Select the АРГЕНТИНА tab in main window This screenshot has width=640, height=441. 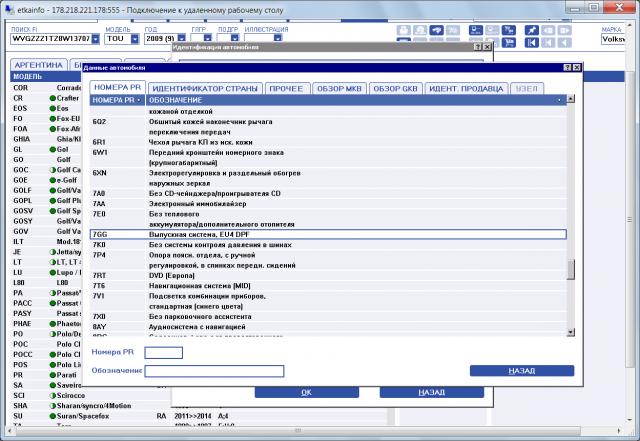click(39, 65)
